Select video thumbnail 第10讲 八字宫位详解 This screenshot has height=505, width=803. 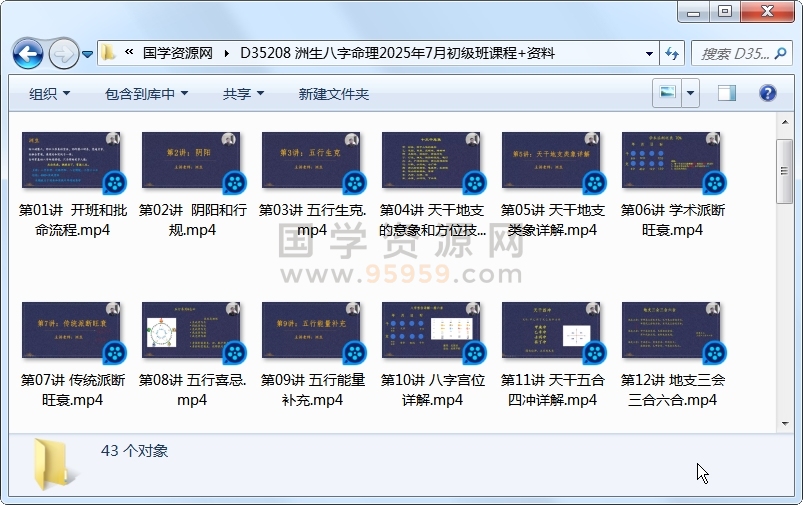432,332
